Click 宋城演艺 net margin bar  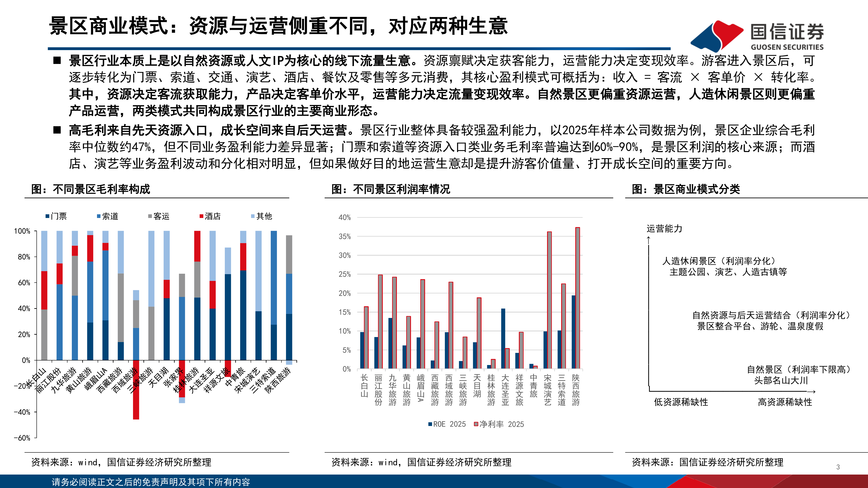click(x=549, y=300)
